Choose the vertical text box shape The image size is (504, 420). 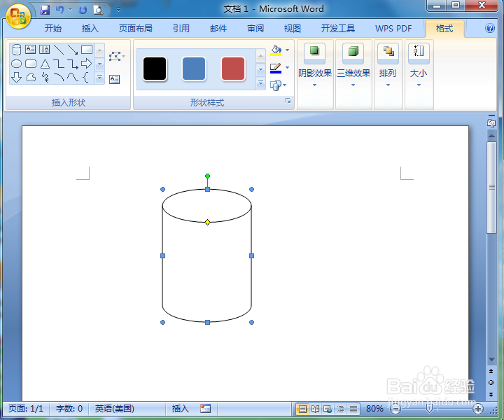coord(44,49)
